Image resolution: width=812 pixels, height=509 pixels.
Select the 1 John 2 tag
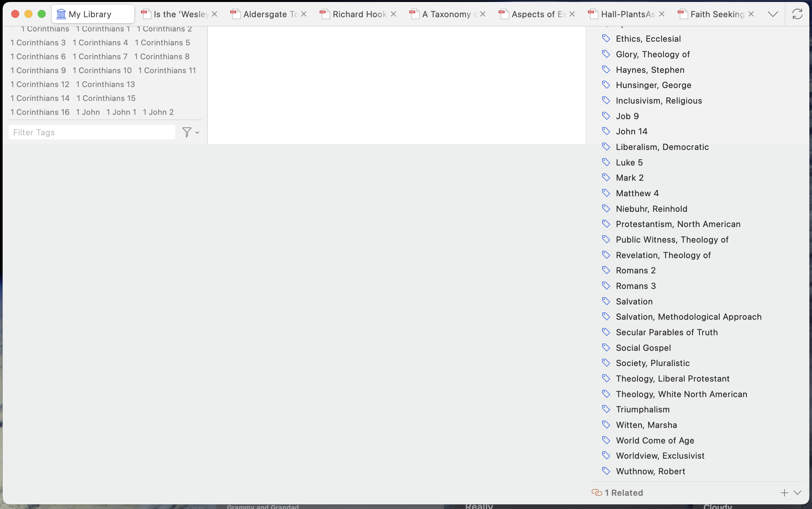[x=158, y=112]
